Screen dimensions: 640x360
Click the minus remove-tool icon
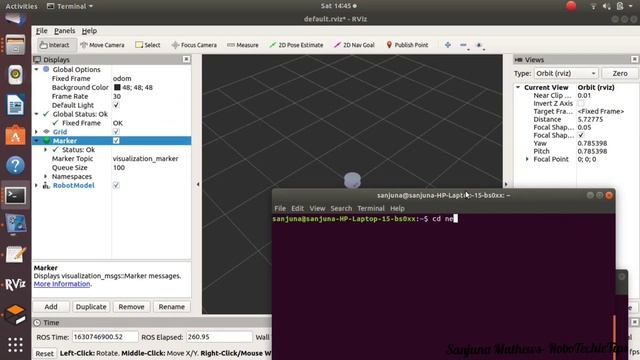point(463,45)
